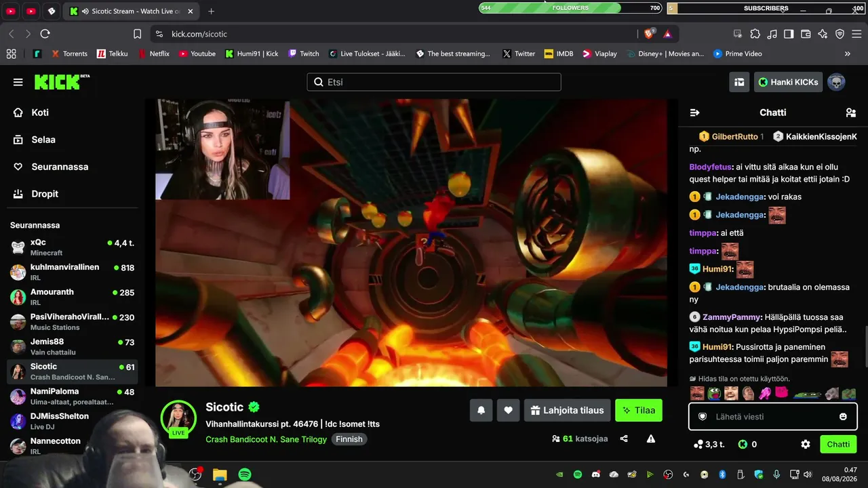Open the Bluetooth tray icon
The width and height of the screenshot is (868, 488).
coord(722,474)
